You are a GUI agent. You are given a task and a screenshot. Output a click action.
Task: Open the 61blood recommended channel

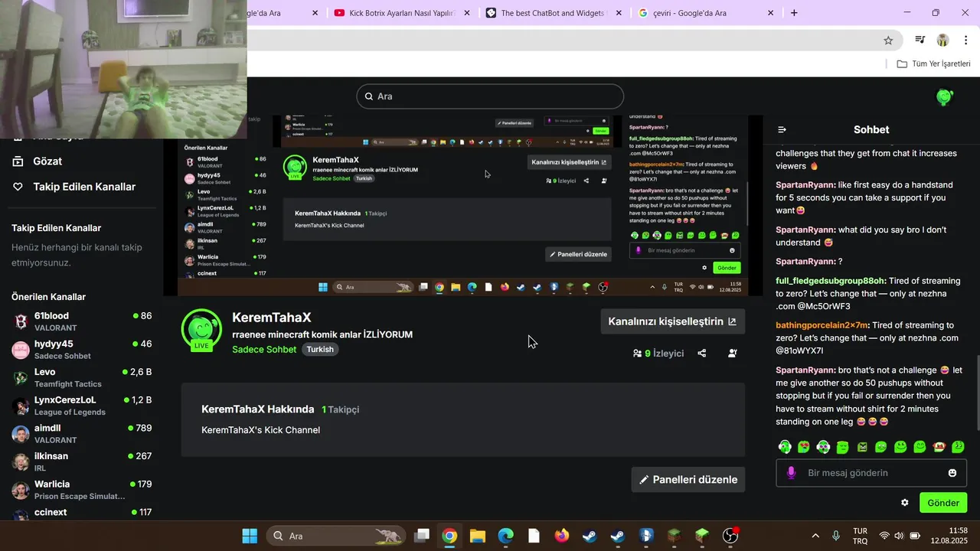82,321
